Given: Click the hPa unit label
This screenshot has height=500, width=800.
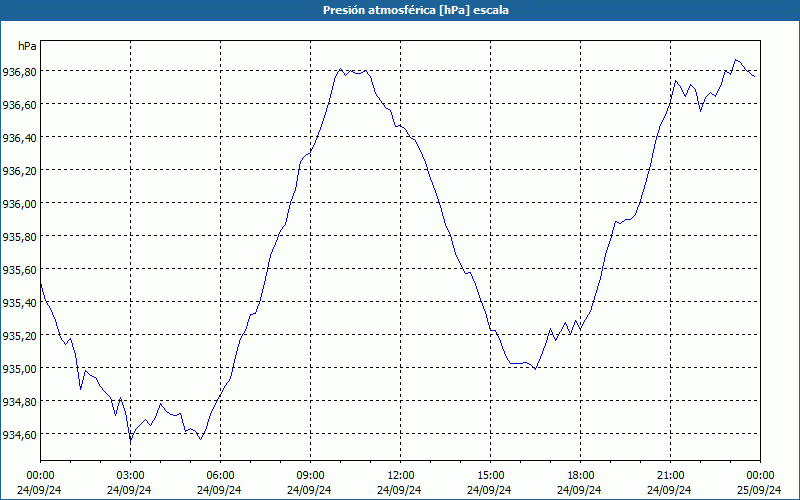Looking at the screenshot, I should [27, 46].
